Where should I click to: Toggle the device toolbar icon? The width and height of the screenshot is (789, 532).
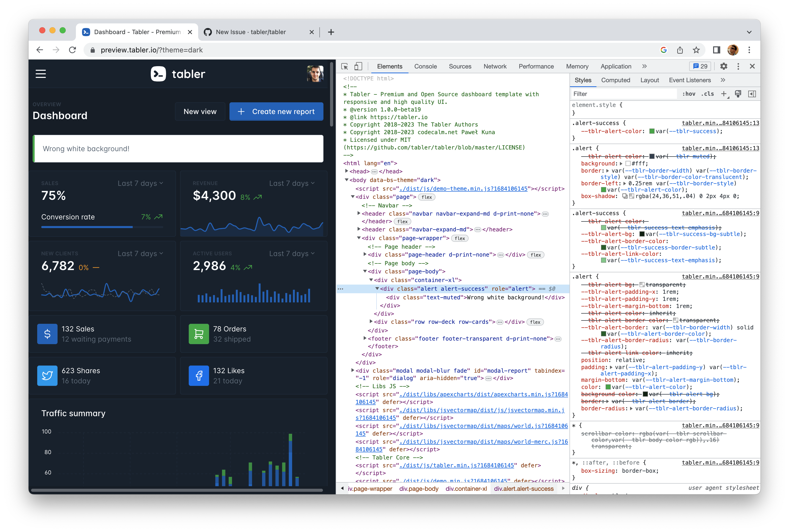point(359,66)
